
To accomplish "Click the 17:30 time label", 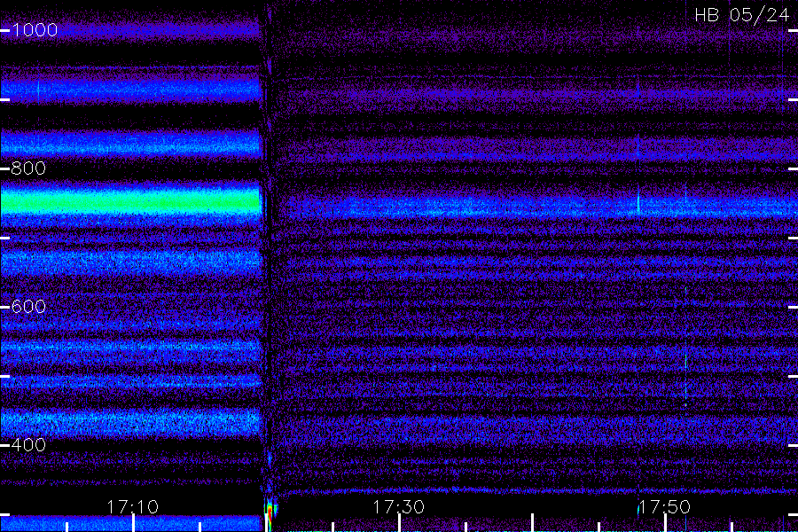I will 398,507.
